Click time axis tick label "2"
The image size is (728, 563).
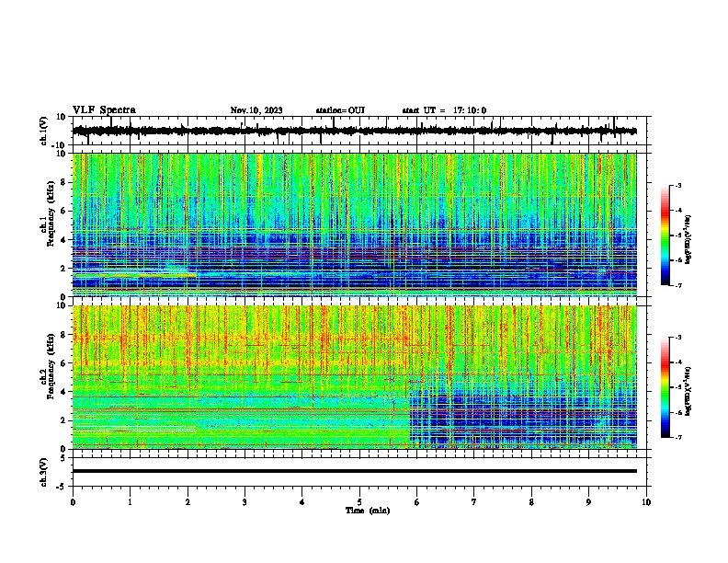click(188, 502)
